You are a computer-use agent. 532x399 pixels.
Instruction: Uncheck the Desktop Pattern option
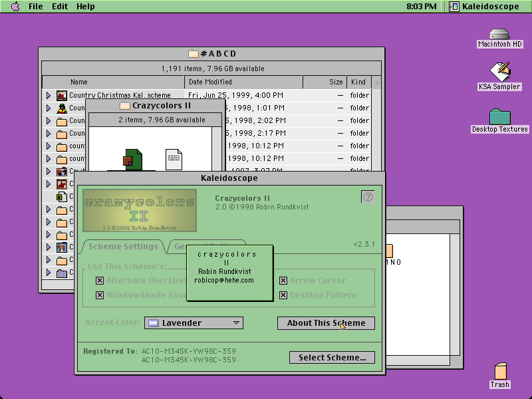click(x=283, y=295)
